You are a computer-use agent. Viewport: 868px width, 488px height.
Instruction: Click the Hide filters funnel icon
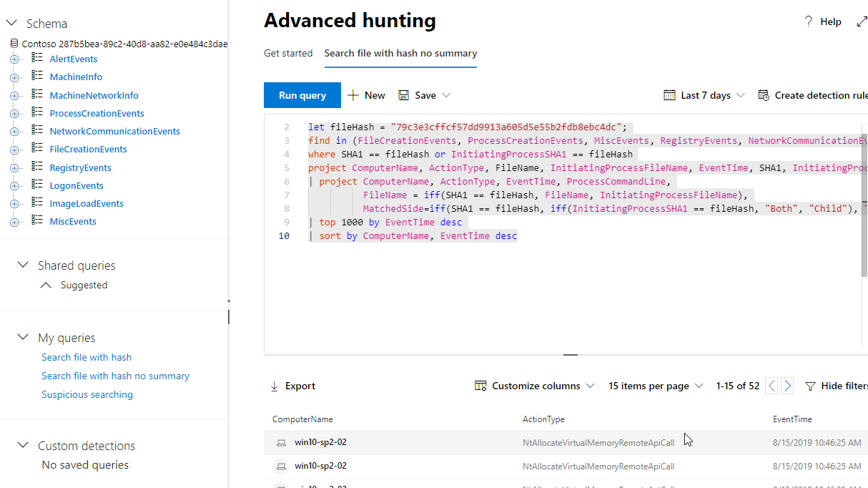(810, 386)
